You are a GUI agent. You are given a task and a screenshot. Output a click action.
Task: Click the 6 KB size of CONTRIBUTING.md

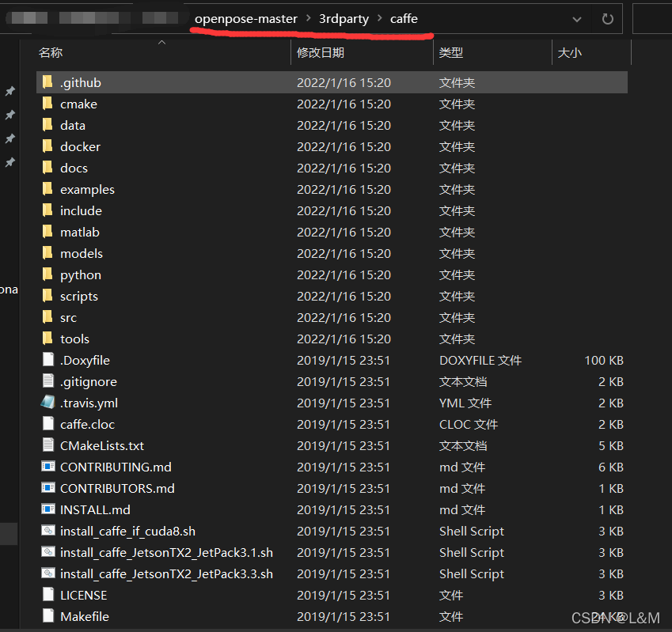(611, 467)
